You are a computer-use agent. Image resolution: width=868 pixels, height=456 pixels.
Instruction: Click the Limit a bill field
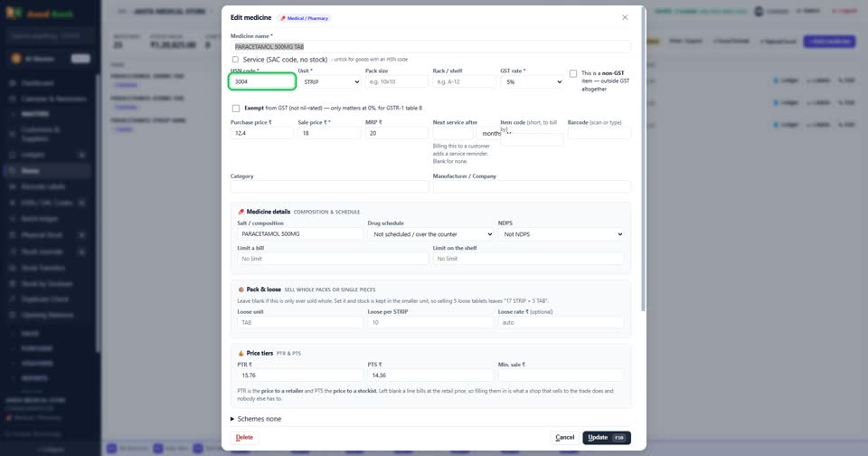[x=333, y=259]
